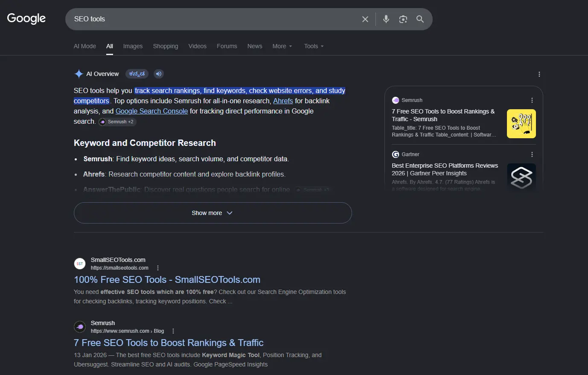Switch to Images tab
This screenshot has height=375, width=588.
click(x=133, y=46)
